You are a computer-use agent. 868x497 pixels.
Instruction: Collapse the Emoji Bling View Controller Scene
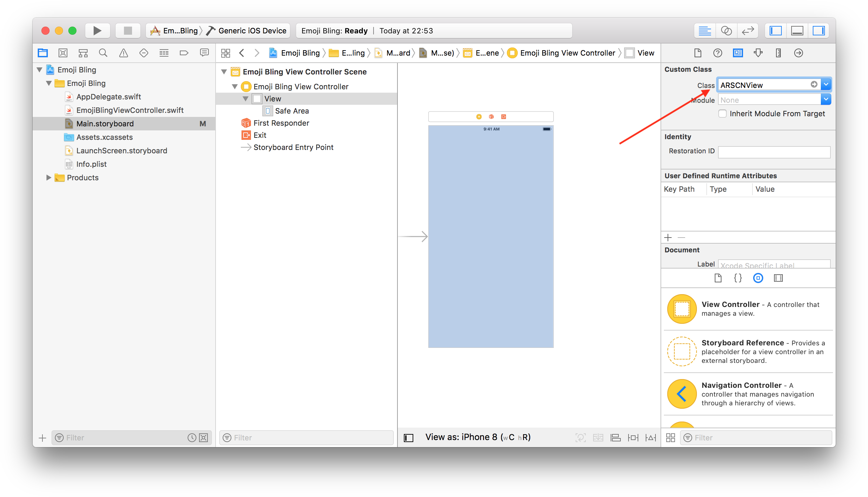click(224, 72)
